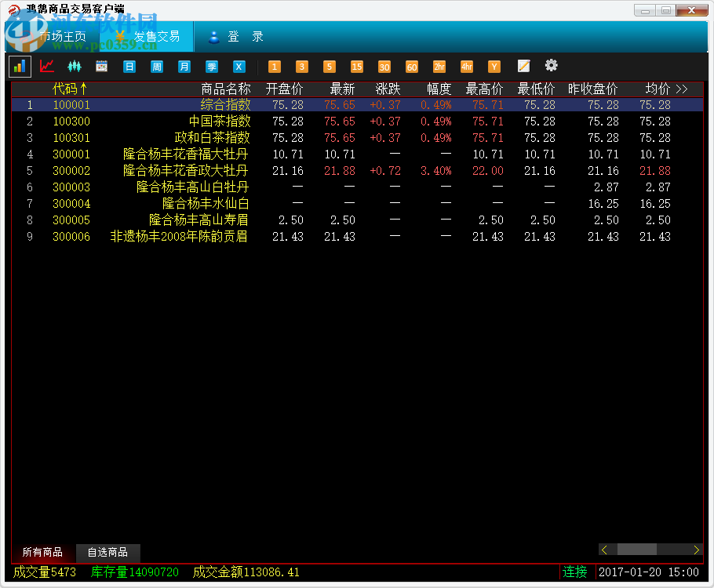This screenshot has height=588, width=714.
Task: Click the 最低价 column header
Action: [536, 89]
